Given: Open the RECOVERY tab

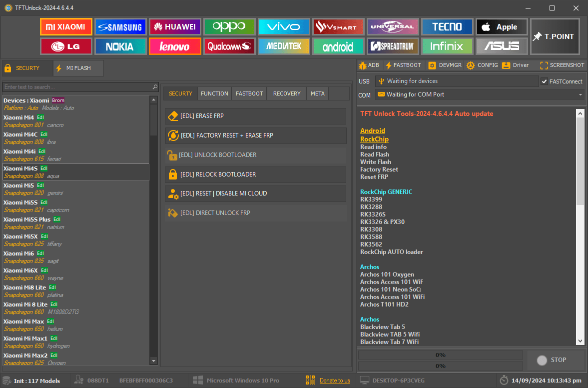Looking at the screenshot, I should coord(286,93).
